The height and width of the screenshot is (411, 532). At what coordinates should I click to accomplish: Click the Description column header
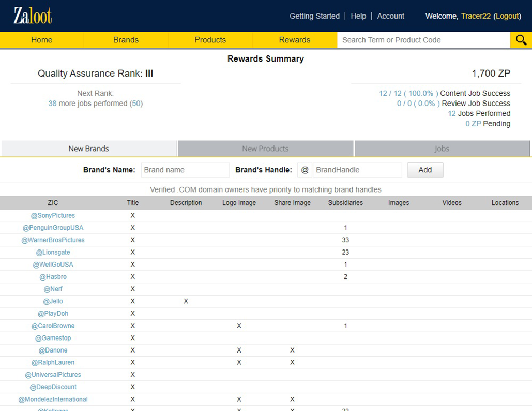pyautogui.click(x=186, y=203)
